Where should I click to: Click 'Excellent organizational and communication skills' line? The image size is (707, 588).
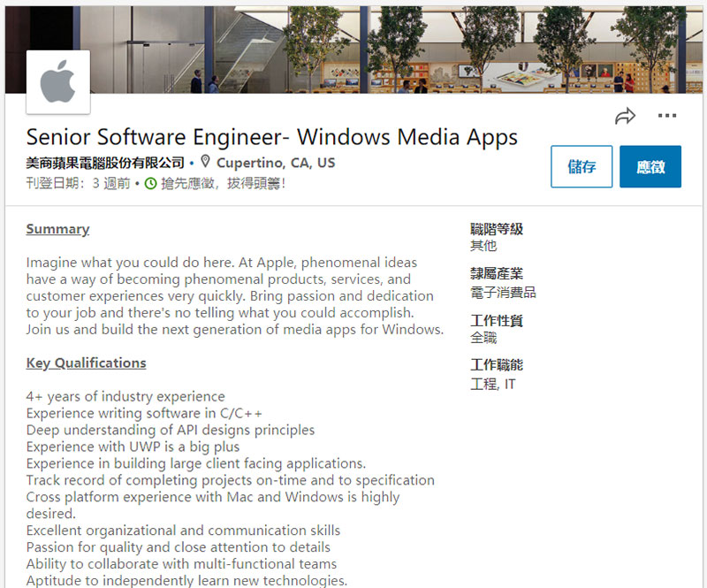[x=183, y=531]
